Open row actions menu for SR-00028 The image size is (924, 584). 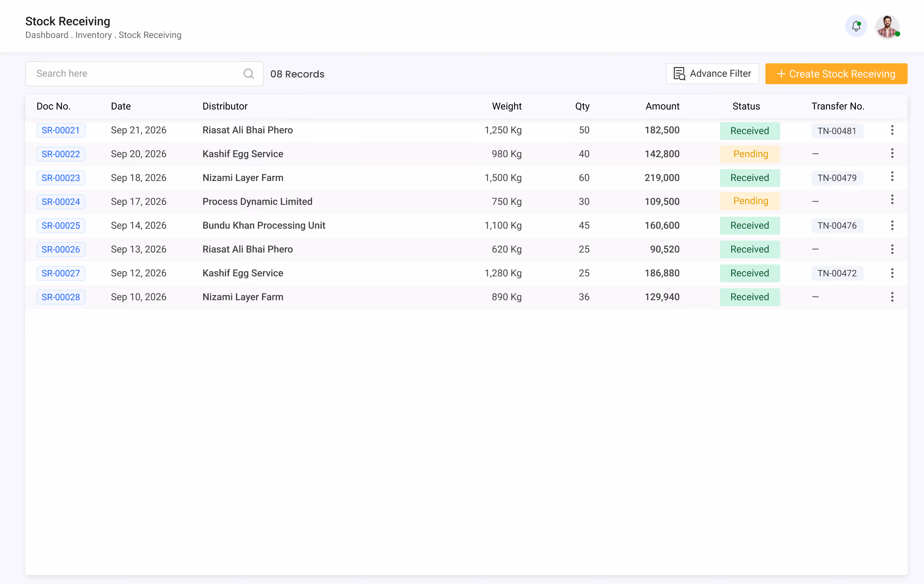coord(892,297)
